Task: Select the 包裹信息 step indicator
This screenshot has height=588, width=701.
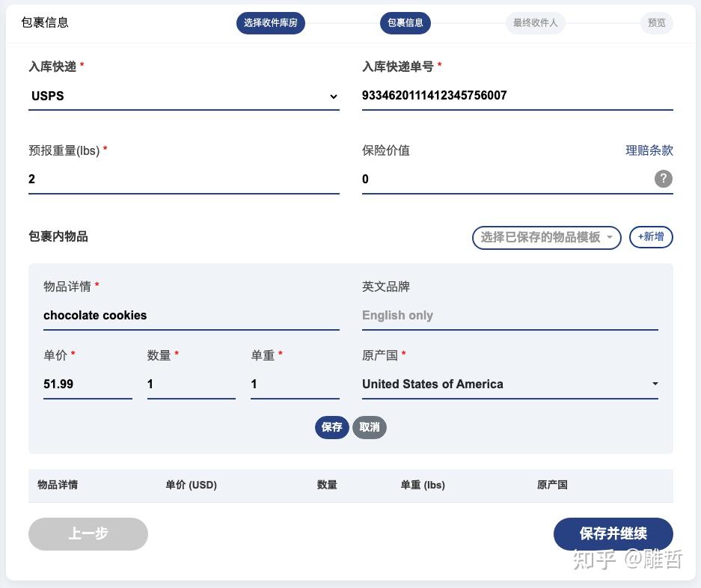Action: [x=405, y=22]
